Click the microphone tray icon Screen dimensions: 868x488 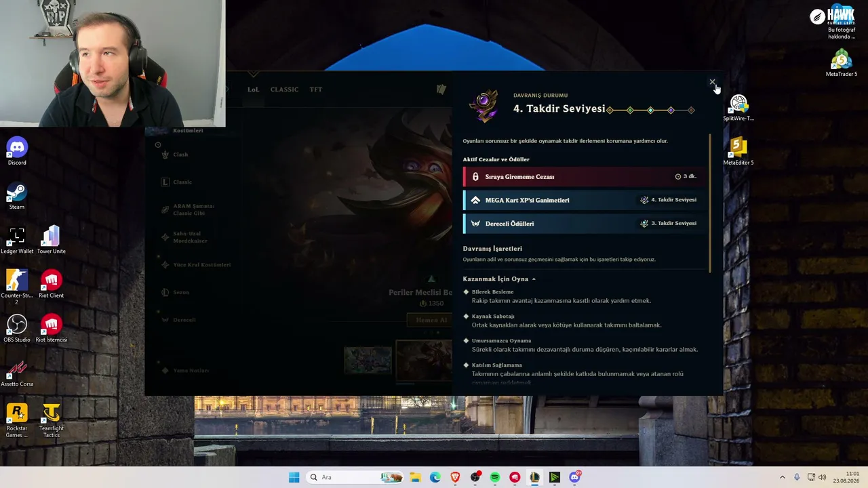point(797,477)
